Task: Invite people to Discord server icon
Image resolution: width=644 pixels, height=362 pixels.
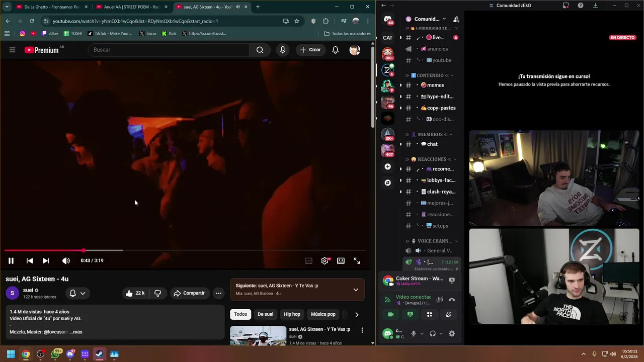Action: (x=456, y=19)
